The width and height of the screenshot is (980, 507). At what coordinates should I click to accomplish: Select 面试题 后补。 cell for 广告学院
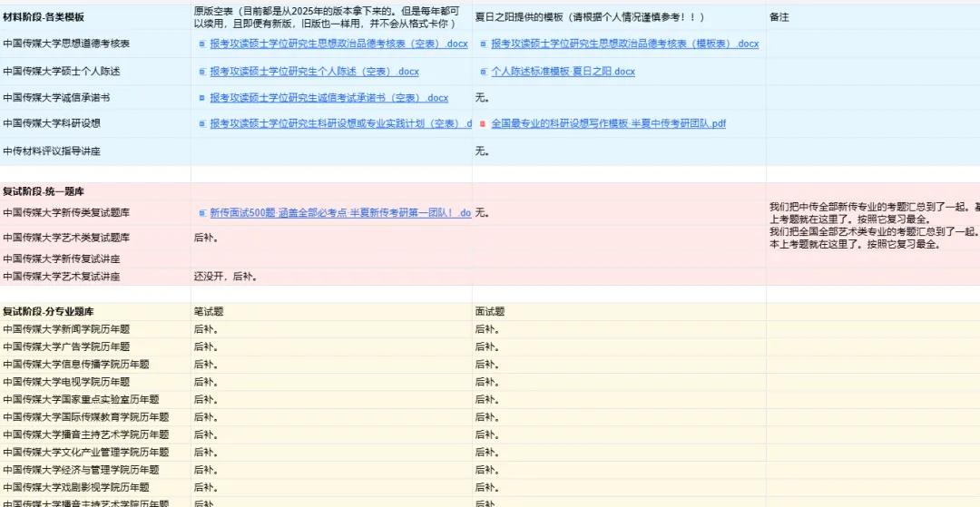click(620, 346)
